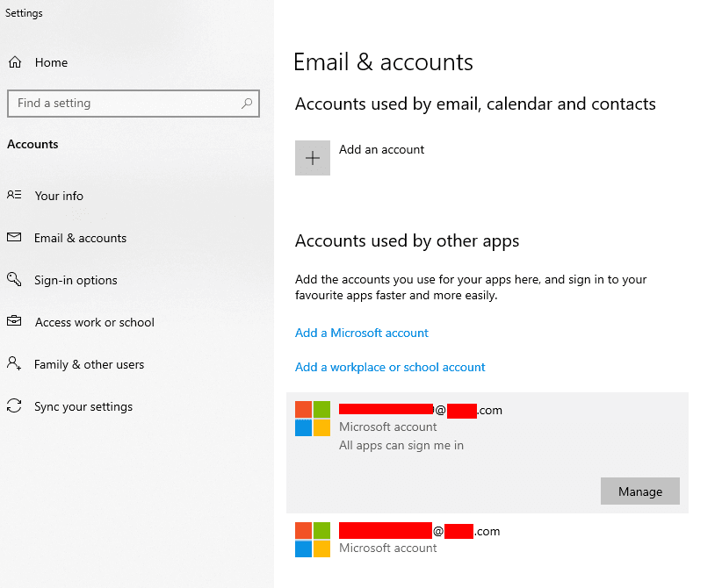Viewport: 722px width, 588px height.
Task: Click the Sign-in options key icon
Action: click(14, 279)
